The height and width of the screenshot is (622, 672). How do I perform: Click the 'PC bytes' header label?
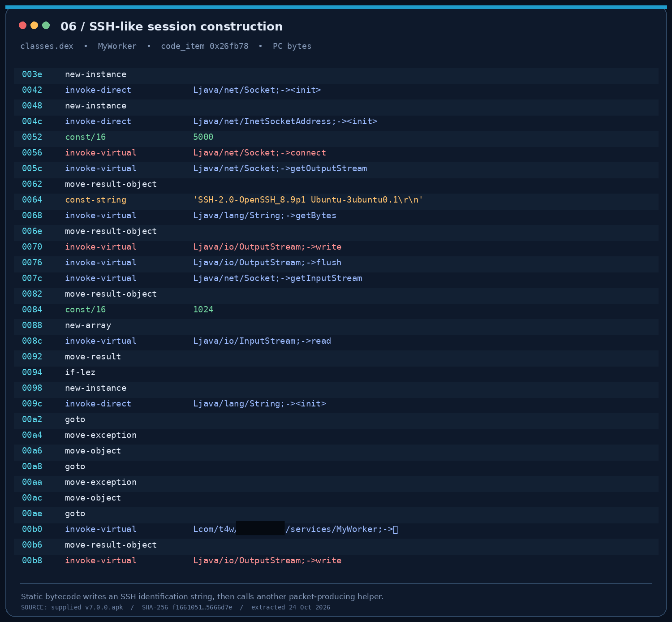[x=292, y=46]
